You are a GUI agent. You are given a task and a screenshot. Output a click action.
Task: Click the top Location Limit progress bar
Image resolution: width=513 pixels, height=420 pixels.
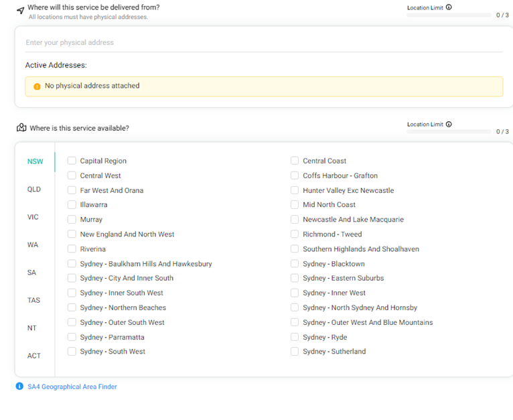click(449, 15)
